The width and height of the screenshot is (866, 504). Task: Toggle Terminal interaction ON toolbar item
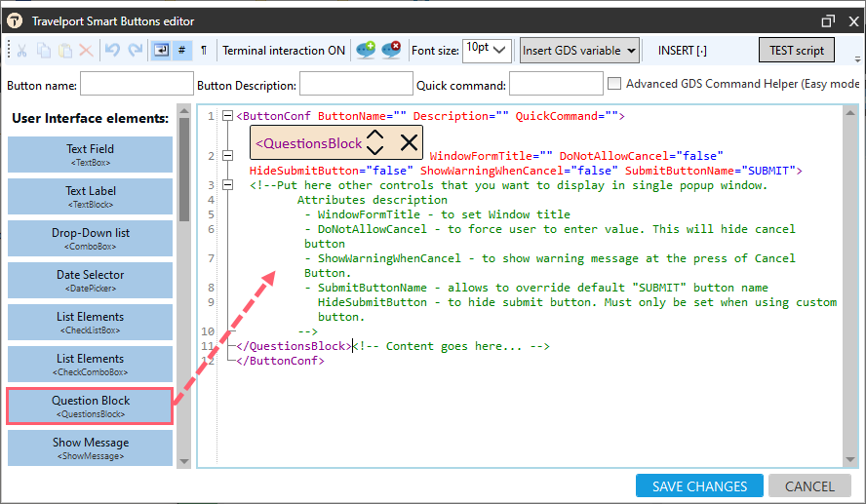point(283,51)
